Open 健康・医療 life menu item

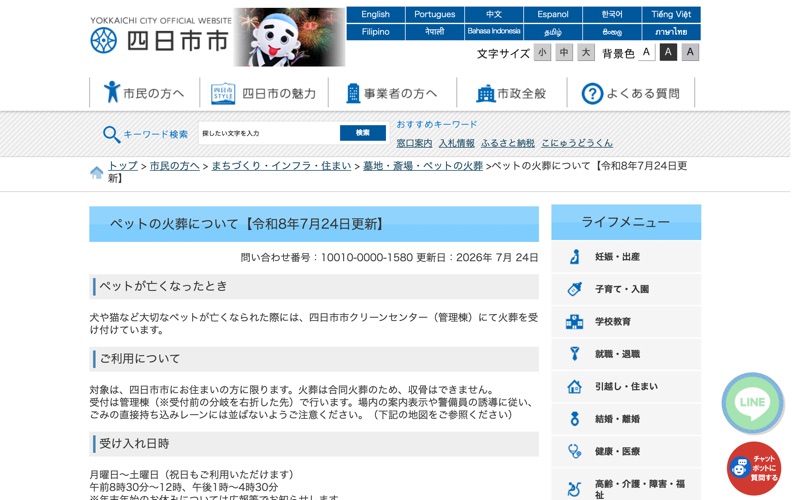click(626, 451)
